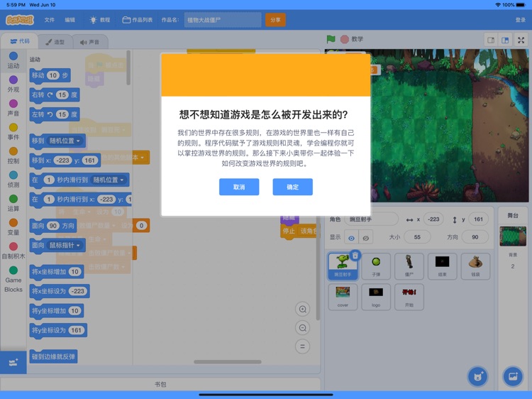
Task: Select the logo sprite
Action: click(x=375, y=297)
